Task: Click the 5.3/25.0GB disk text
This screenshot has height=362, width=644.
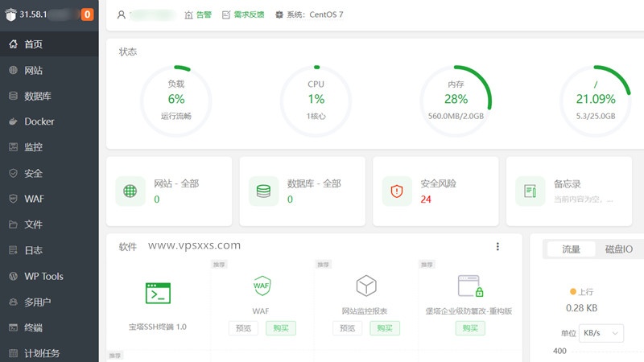Action: click(596, 116)
